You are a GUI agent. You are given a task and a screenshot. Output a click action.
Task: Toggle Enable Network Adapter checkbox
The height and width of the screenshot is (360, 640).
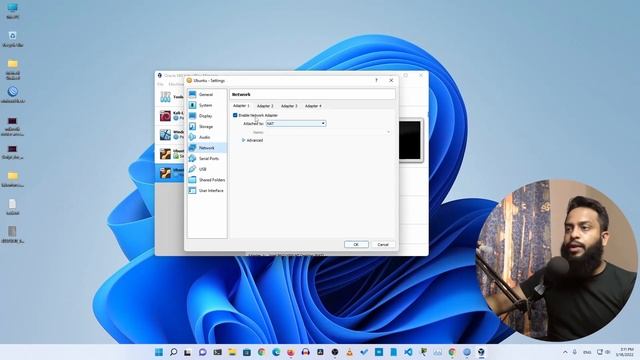[235, 115]
